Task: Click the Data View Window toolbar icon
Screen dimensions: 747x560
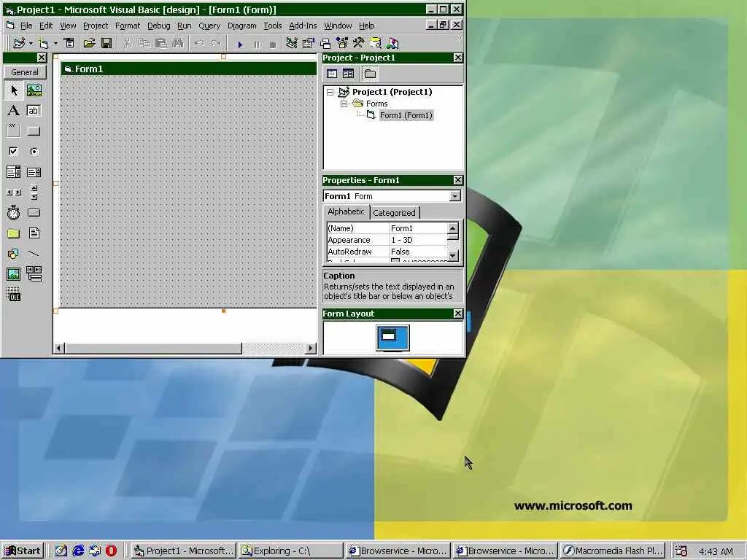Action: coord(376,43)
